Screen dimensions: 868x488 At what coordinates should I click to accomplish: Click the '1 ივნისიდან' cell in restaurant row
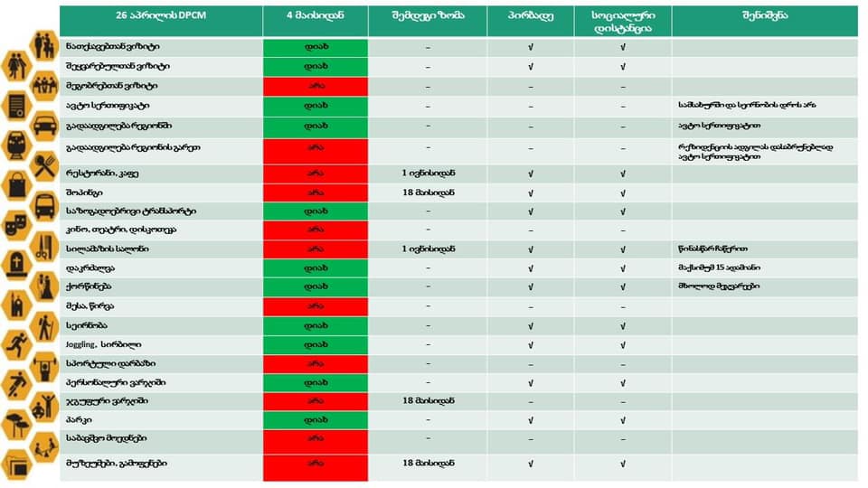[x=428, y=173]
